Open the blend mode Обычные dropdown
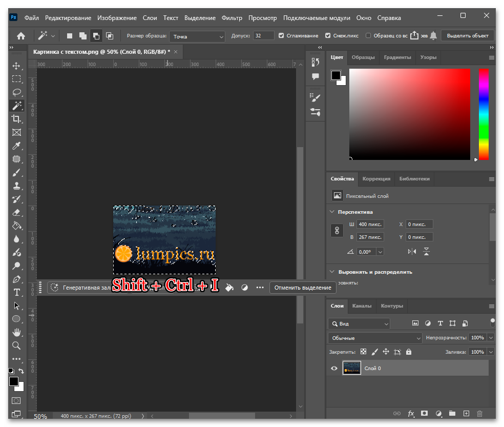Image resolution: width=504 pixels, height=427 pixels. pos(375,338)
